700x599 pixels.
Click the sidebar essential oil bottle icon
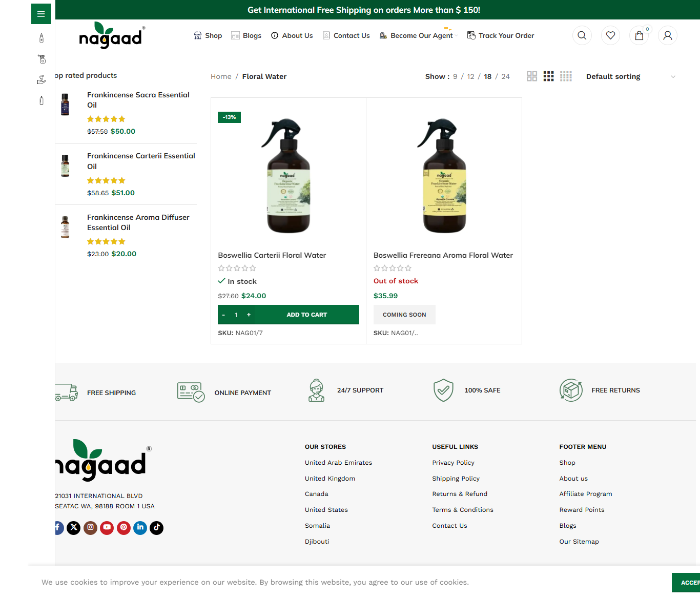(x=42, y=38)
